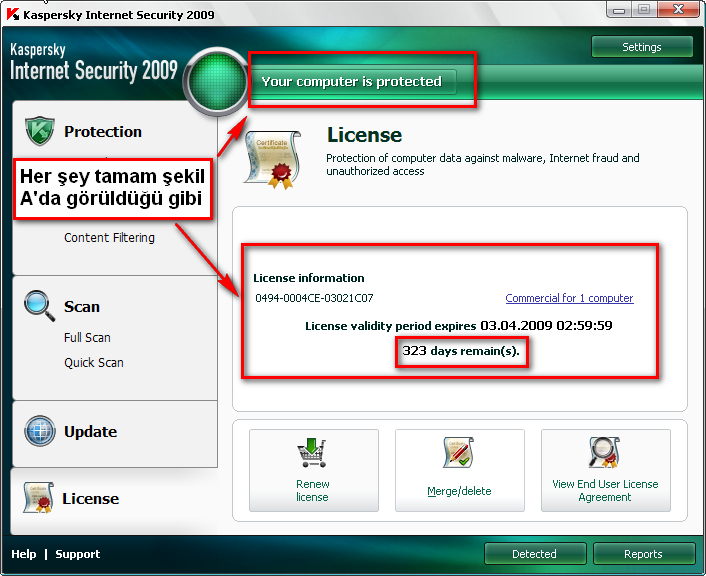Open the Support link

click(x=77, y=554)
